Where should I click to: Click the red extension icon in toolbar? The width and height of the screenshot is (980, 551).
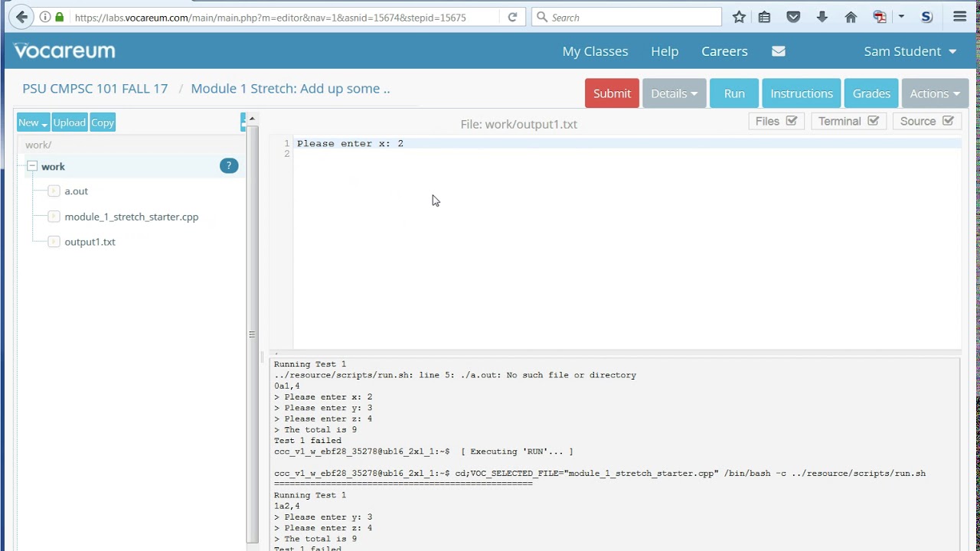tap(880, 17)
